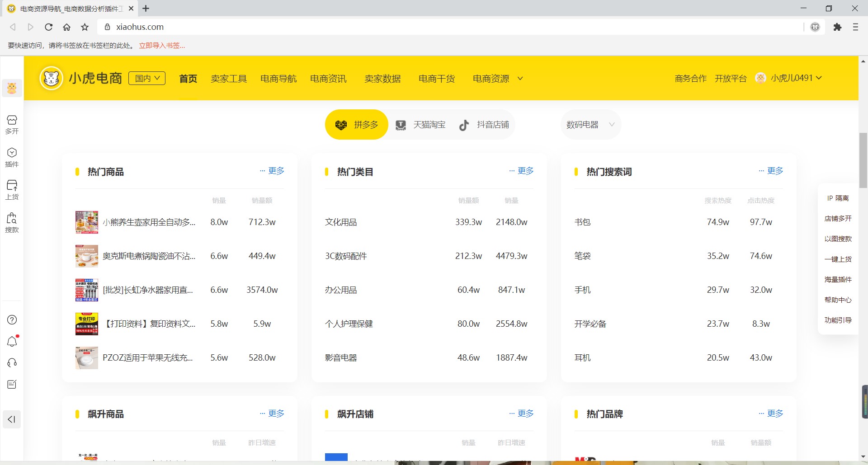Open the 搜款 style search tool
The height and width of the screenshot is (465, 868).
(12, 223)
